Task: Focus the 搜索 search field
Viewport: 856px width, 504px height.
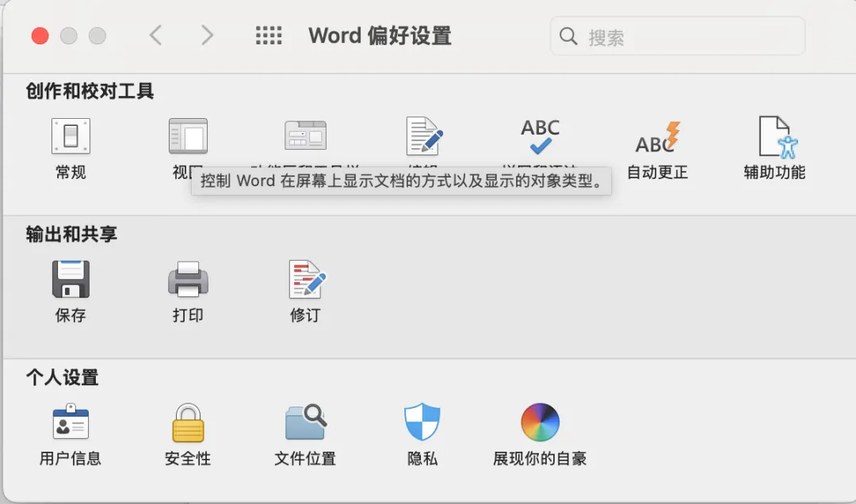Action: [678, 36]
